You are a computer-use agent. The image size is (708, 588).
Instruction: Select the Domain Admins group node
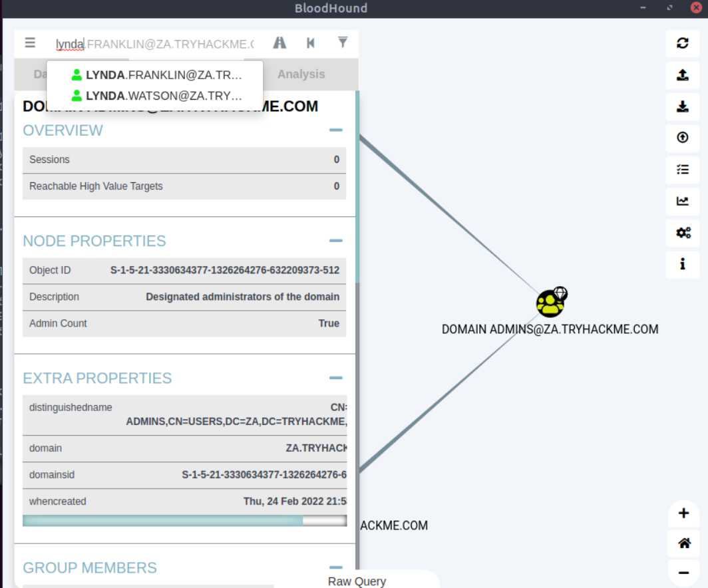pos(551,302)
